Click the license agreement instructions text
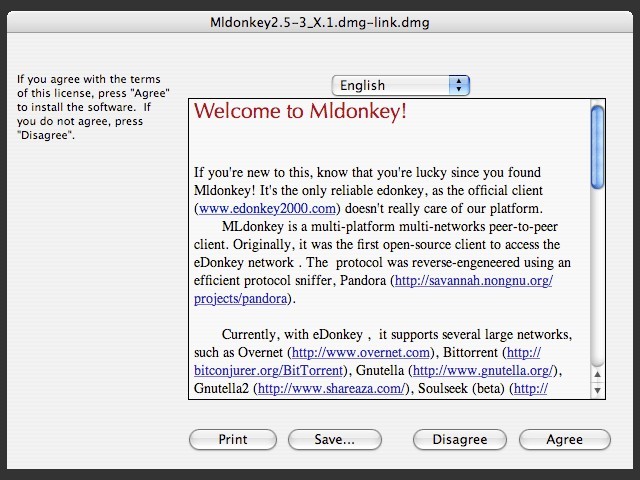The image size is (640, 480). pyautogui.click(x=93, y=107)
